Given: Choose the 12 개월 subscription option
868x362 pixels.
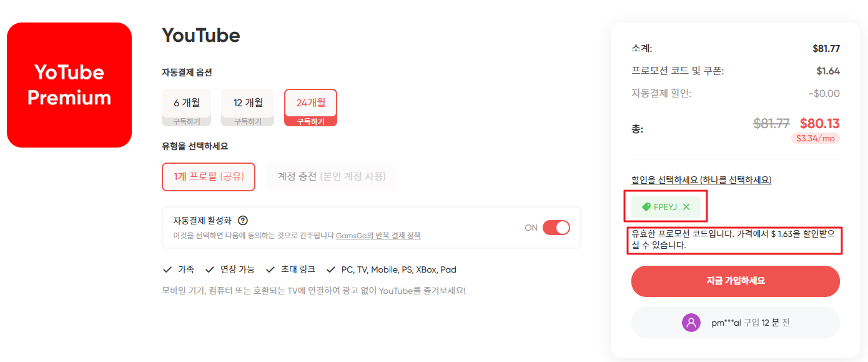Looking at the screenshot, I should point(248,108).
